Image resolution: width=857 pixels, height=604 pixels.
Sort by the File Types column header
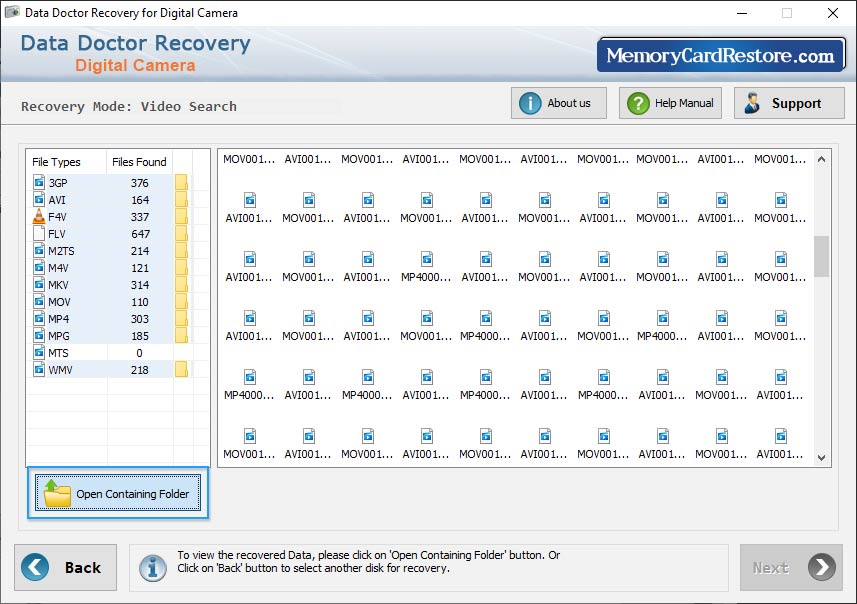tap(56, 162)
